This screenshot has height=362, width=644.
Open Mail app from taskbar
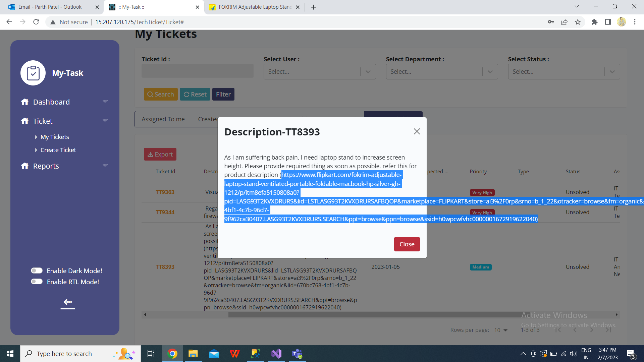click(x=214, y=354)
